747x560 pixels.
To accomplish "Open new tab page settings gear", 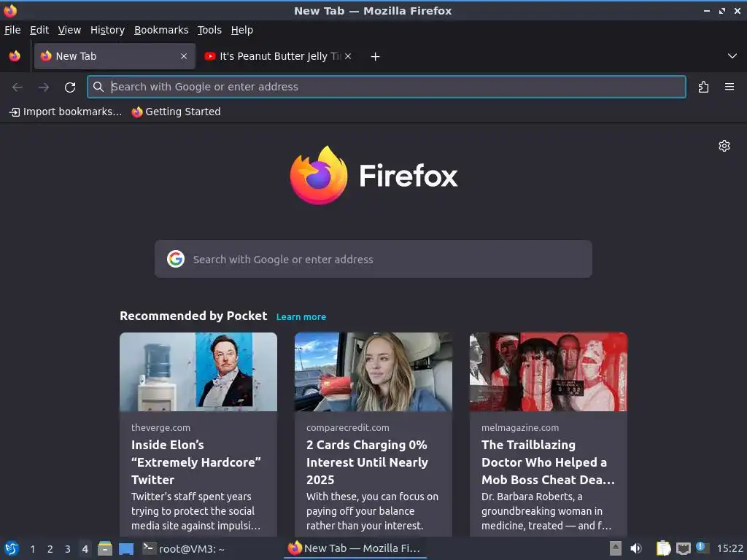I will click(x=724, y=146).
